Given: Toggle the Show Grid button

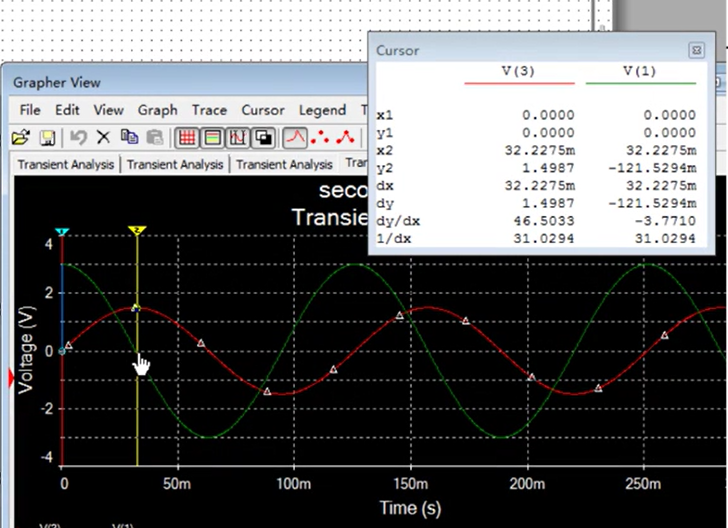Looking at the screenshot, I should (187, 137).
